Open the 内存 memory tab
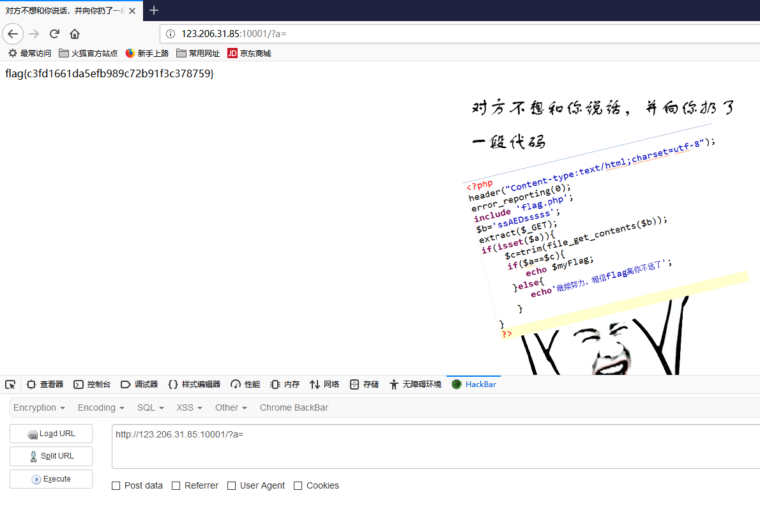This screenshot has width=760, height=532. [x=285, y=384]
